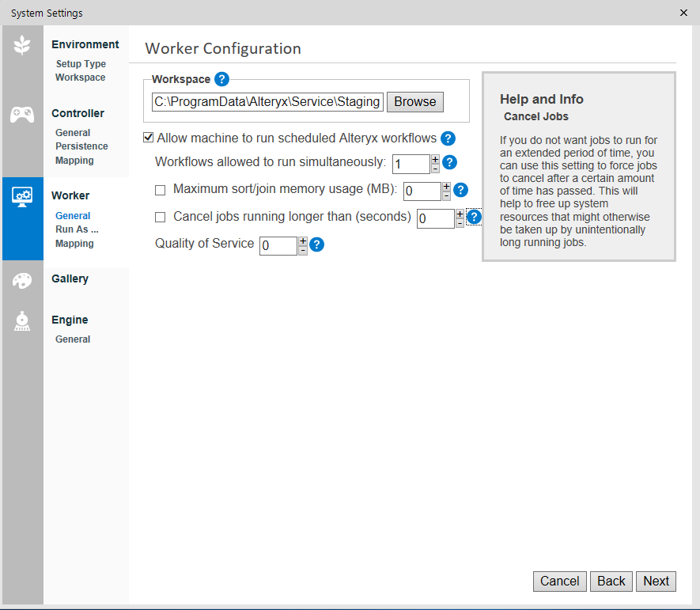
Task: Open Environment Workspace page
Action: [81, 78]
